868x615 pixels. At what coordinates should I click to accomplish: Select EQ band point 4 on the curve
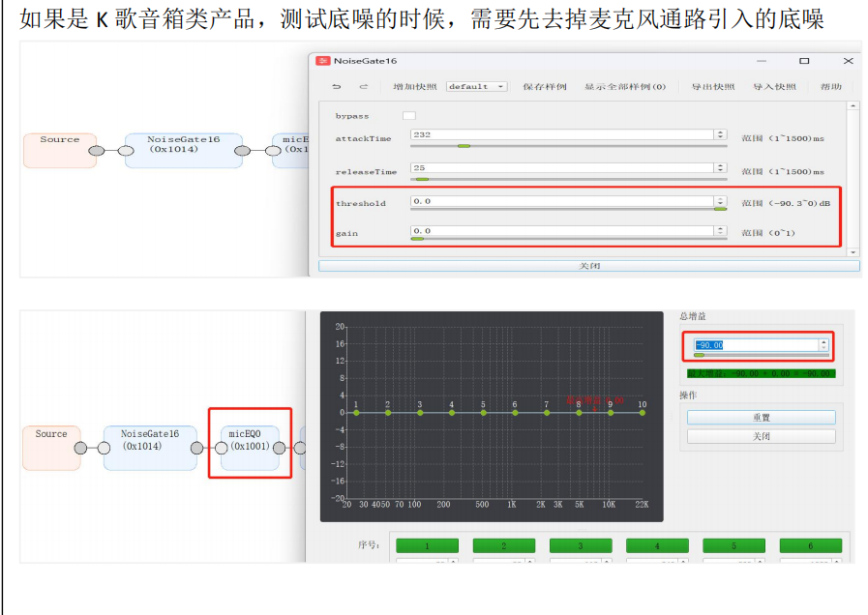pyautogui.click(x=452, y=413)
